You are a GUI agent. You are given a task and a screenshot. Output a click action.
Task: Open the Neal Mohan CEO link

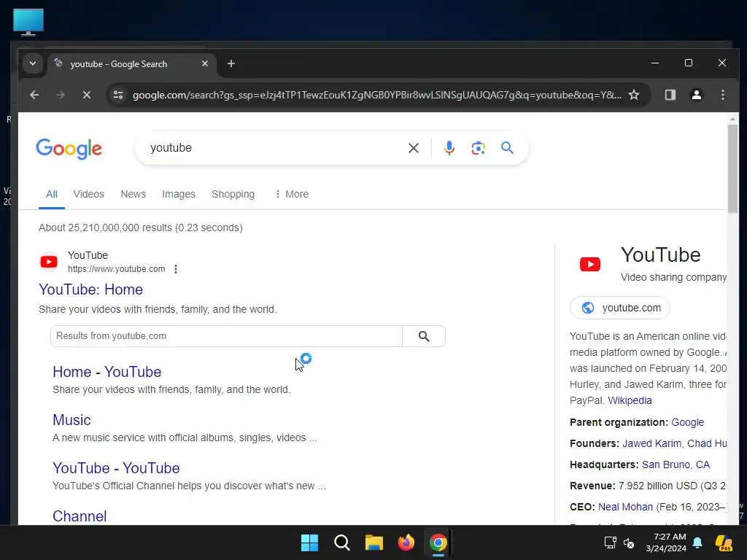[x=625, y=507]
